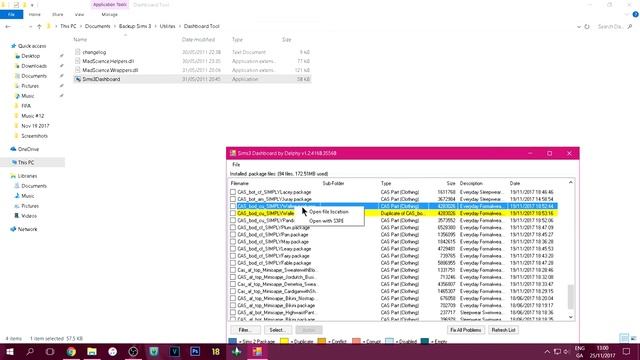Open Desktop in Quick access
Screen dimensions: 640x360
31,56
